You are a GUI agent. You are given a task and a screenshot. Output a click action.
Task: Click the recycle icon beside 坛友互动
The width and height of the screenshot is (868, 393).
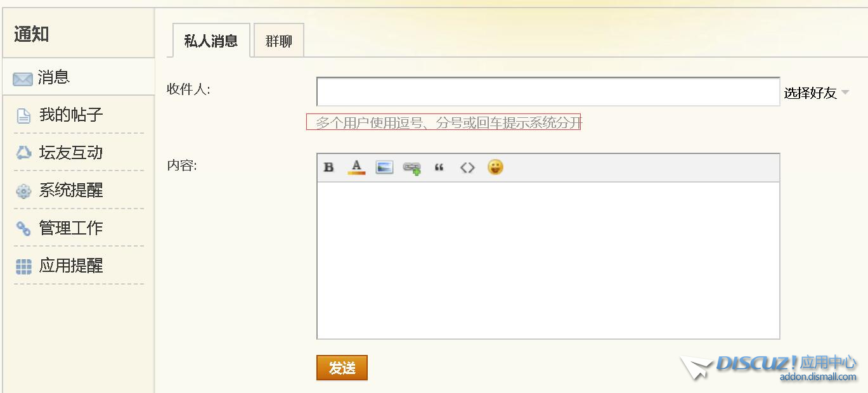coord(23,153)
